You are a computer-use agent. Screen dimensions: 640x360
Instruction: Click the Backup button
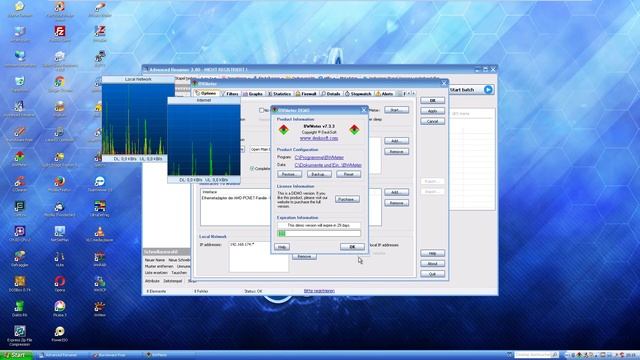pos(319,174)
